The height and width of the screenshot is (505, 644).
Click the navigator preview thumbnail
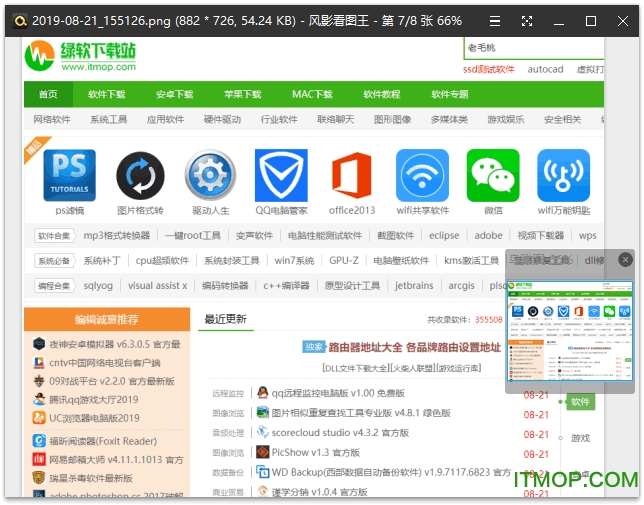570,329
